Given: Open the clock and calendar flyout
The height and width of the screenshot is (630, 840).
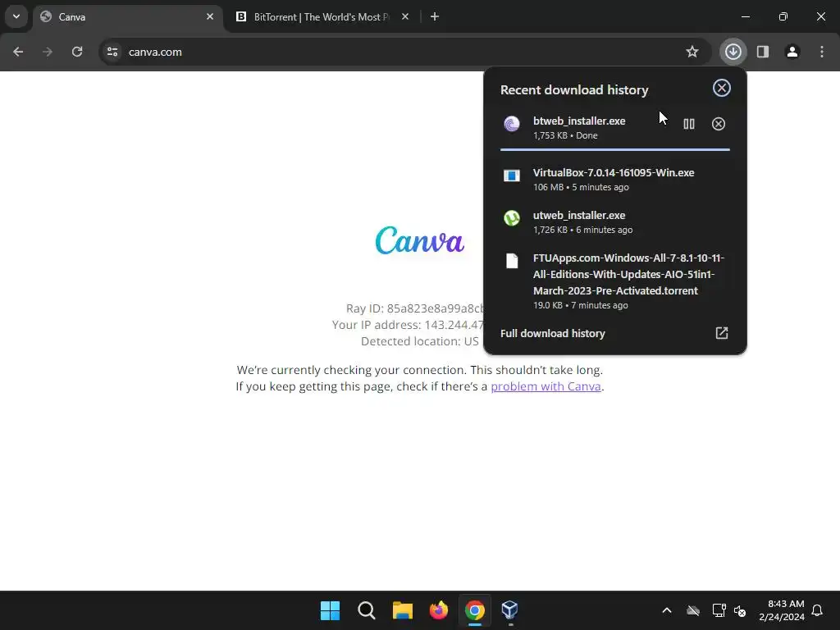Looking at the screenshot, I should (x=782, y=610).
